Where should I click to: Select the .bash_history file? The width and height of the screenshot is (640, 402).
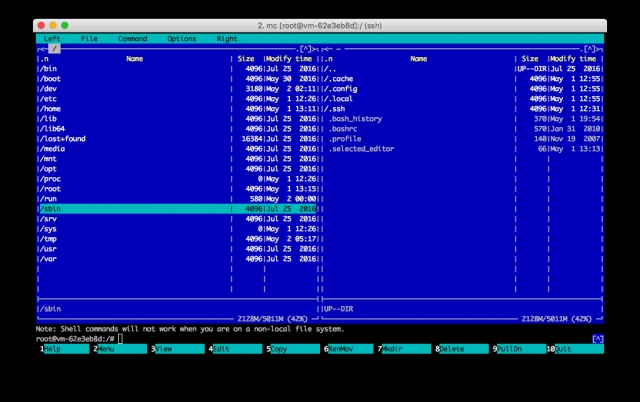click(462, 119)
